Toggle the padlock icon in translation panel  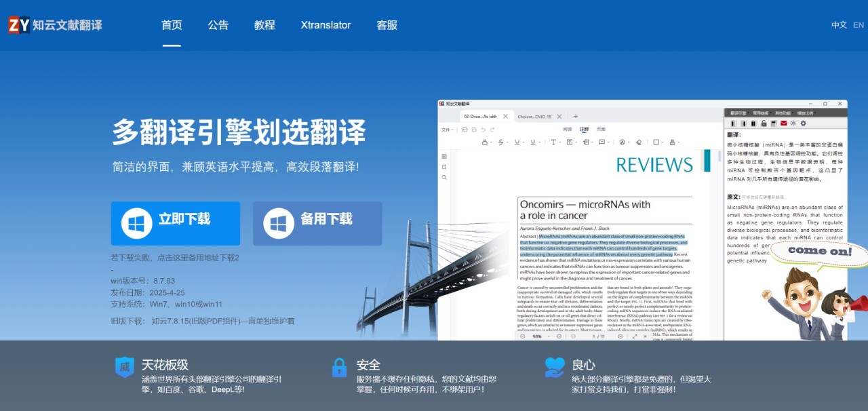click(x=764, y=123)
